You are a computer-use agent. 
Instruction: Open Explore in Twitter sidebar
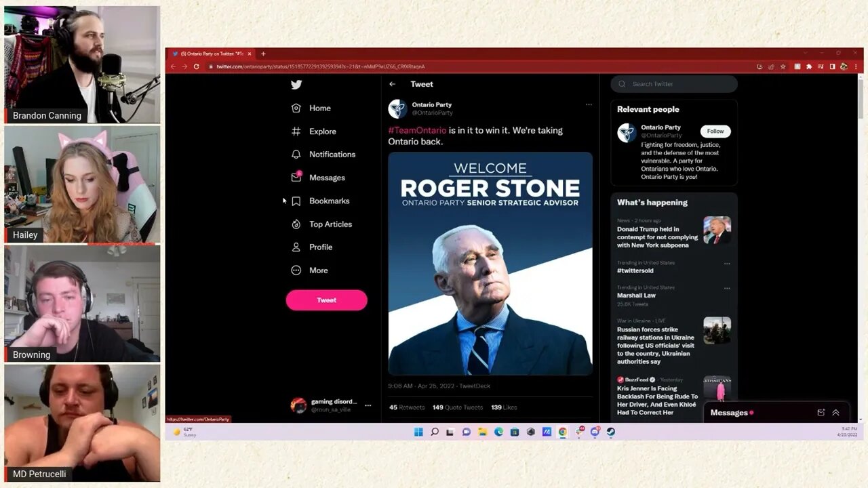[314, 131]
